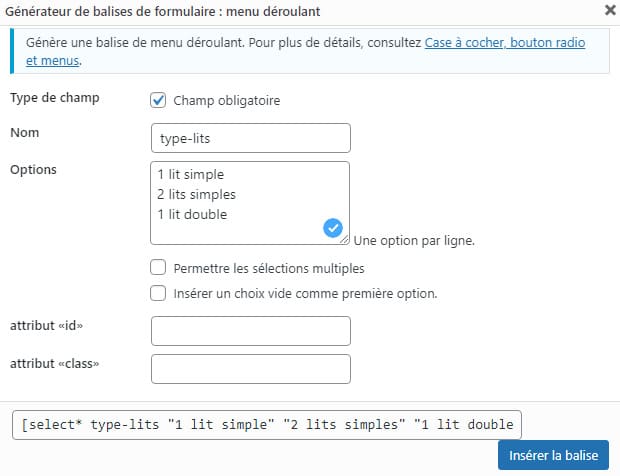The width and height of the screenshot is (620, 476).
Task: Click inside the attribut id input
Action: (x=250, y=331)
